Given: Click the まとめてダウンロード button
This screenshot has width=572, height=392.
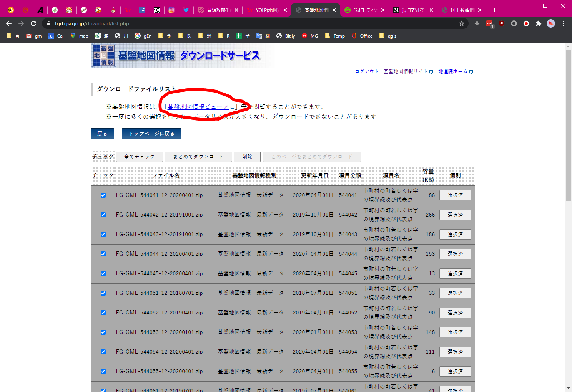Looking at the screenshot, I should click(x=198, y=157).
